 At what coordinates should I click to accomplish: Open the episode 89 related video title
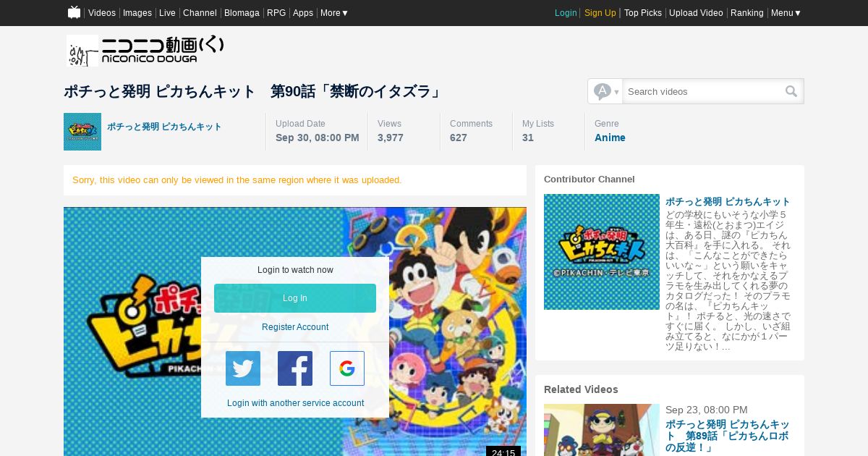click(727, 436)
